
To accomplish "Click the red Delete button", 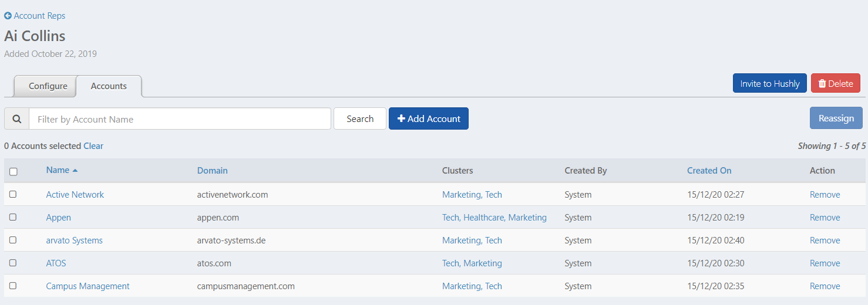I will point(835,83).
